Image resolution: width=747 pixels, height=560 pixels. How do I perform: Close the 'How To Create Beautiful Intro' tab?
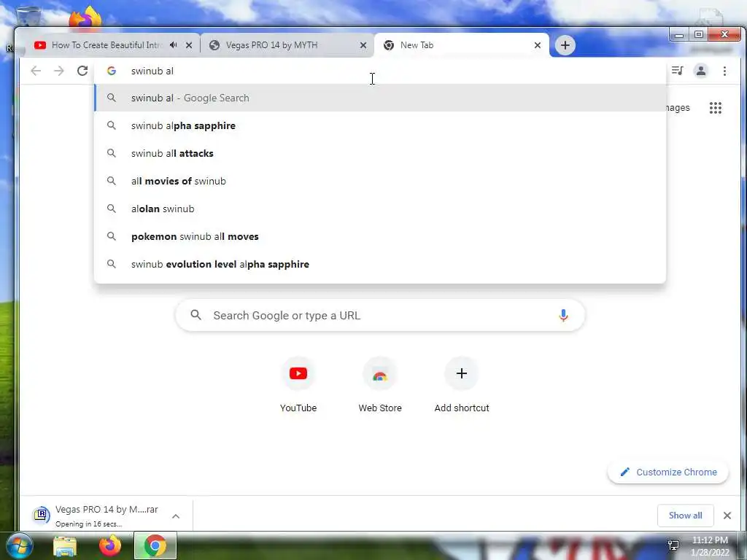189,45
